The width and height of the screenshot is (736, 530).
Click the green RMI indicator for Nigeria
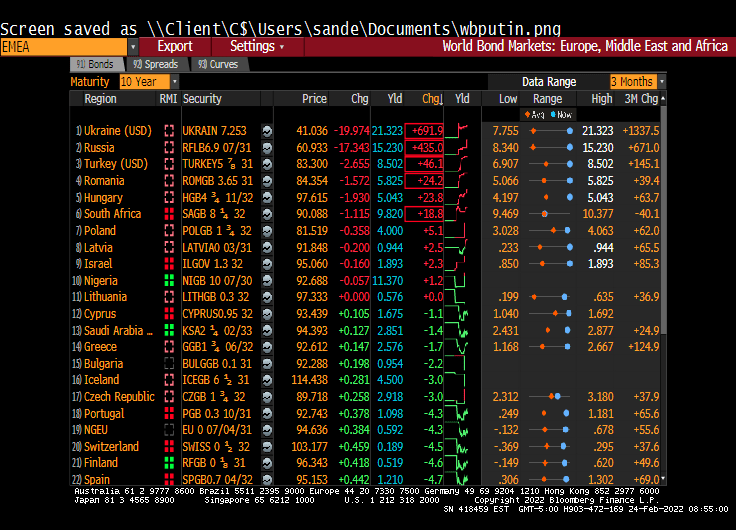169,281
